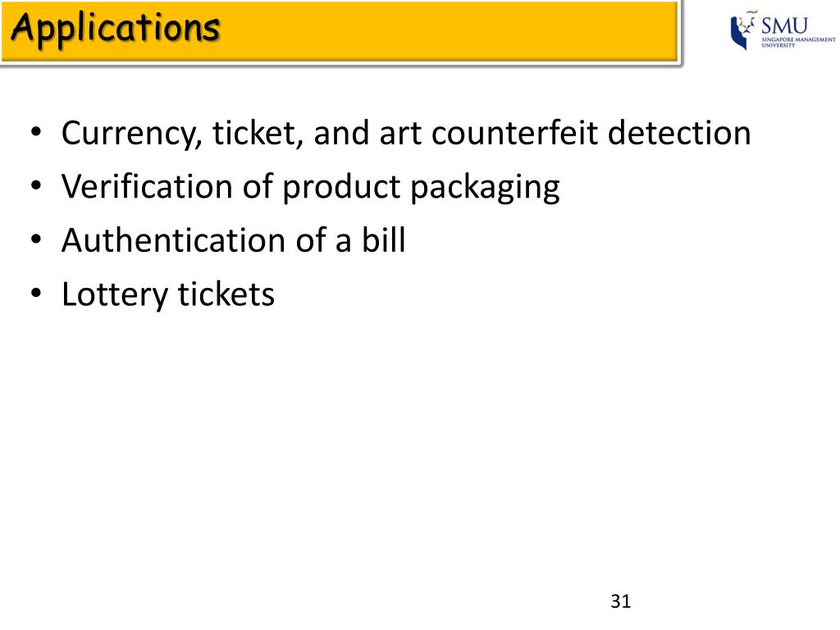The image size is (840, 630).
Task: Click the SMU lion logo icon
Action: pyautogui.click(x=743, y=32)
